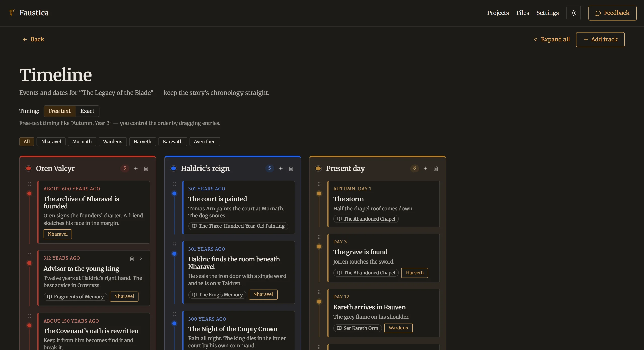Select the All filter chip
Image resolution: width=644 pixels, height=350 pixels.
click(x=27, y=142)
